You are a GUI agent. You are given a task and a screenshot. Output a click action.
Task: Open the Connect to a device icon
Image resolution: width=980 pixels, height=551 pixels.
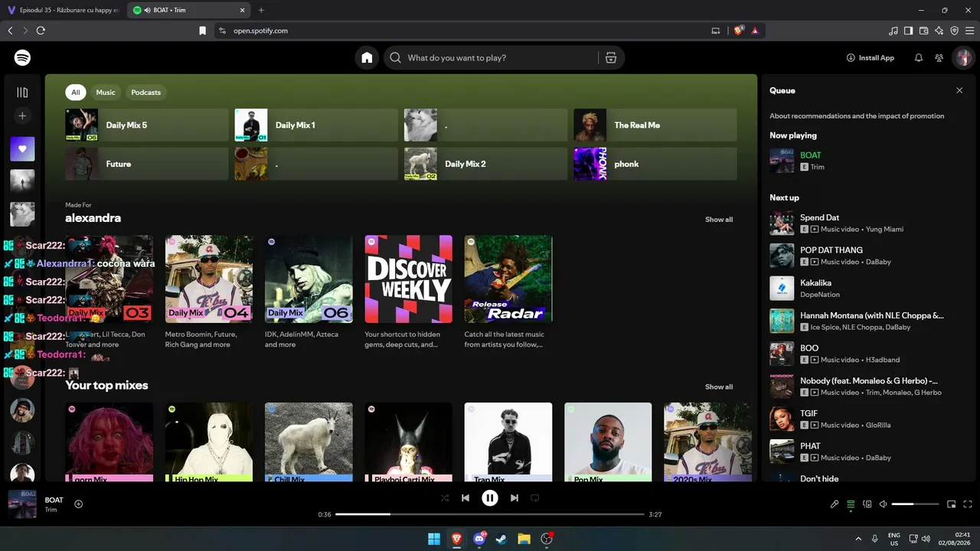click(867, 504)
